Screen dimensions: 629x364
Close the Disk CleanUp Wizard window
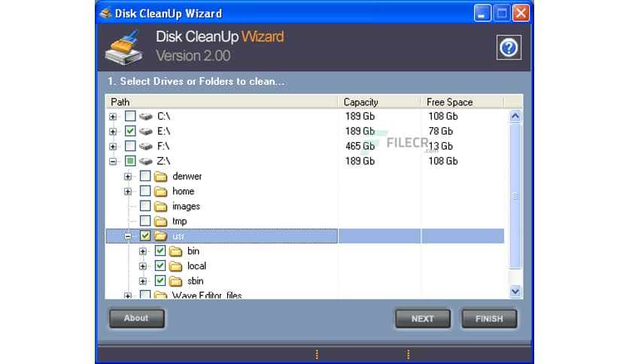tap(521, 14)
